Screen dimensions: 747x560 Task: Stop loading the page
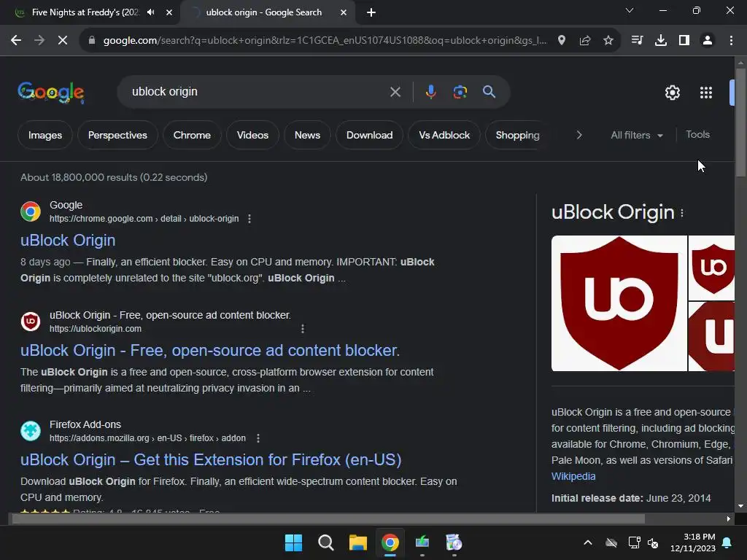click(63, 41)
